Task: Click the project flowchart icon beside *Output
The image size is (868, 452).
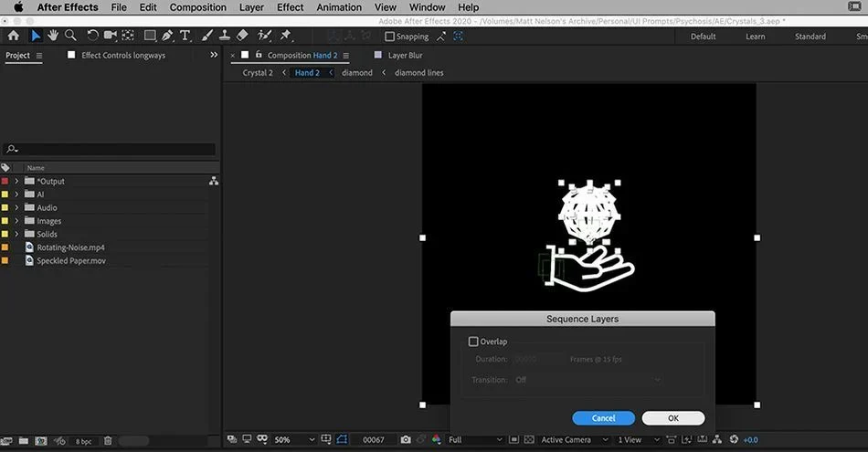Action: click(x=214, y=181)
